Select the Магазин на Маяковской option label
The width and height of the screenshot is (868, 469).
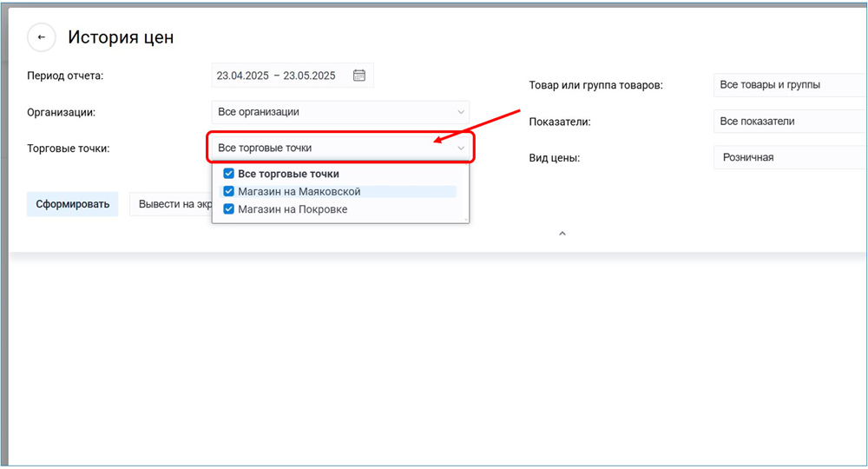(299, 191)
